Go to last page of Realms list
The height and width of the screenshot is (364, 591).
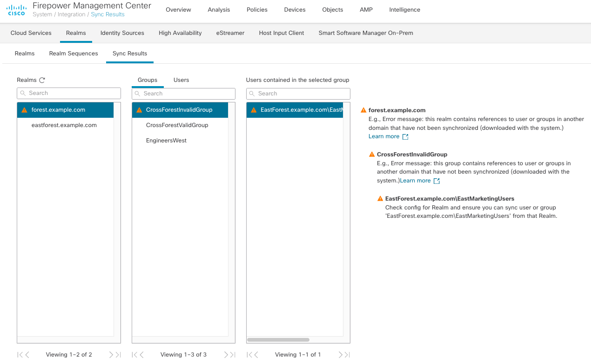click(x=118, y=355)
